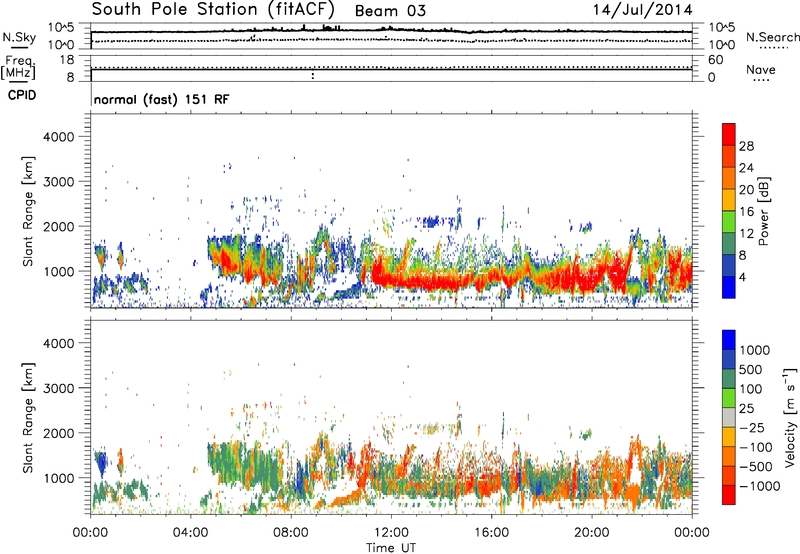Click the N.Sky noise trace plot
The width and height of the screenshot is (800, 554).
click(391, 36)
